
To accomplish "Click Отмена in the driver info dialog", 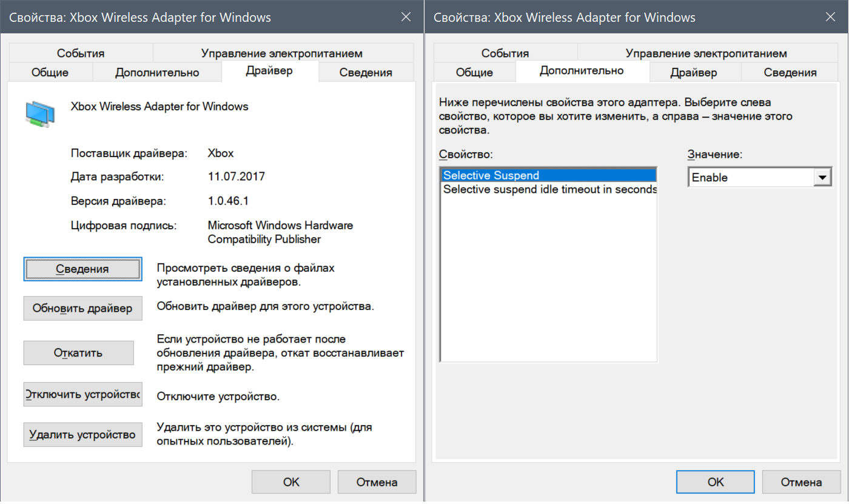I will 377,482.
